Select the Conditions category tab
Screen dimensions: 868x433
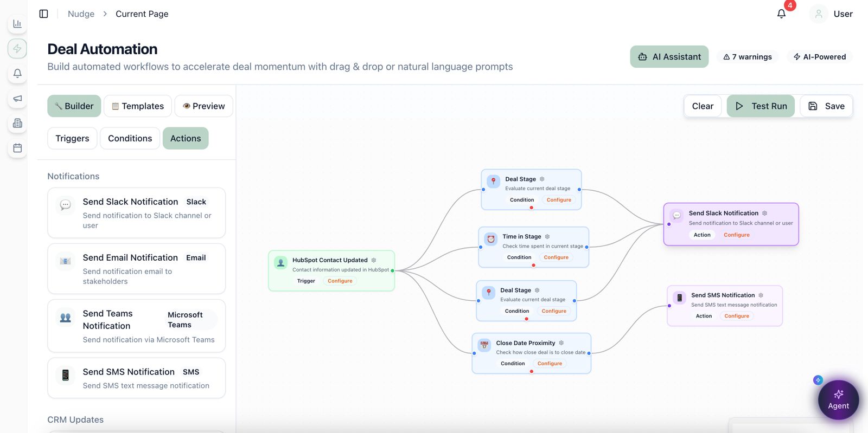pyautogui.click(x=130, y=138)
